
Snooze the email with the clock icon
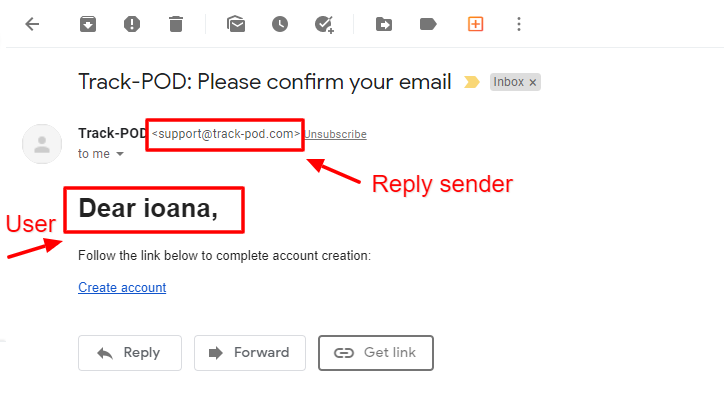click(280, 24)
